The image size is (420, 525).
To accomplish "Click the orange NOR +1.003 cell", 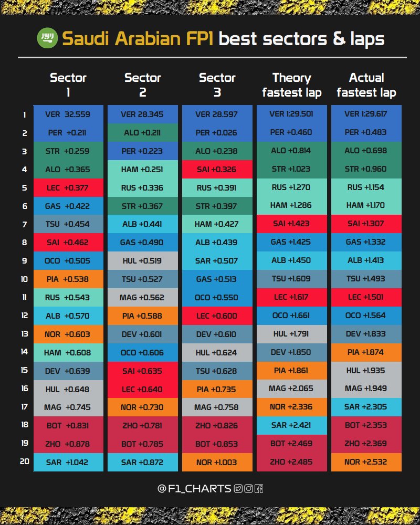I will tap(217, 463).
